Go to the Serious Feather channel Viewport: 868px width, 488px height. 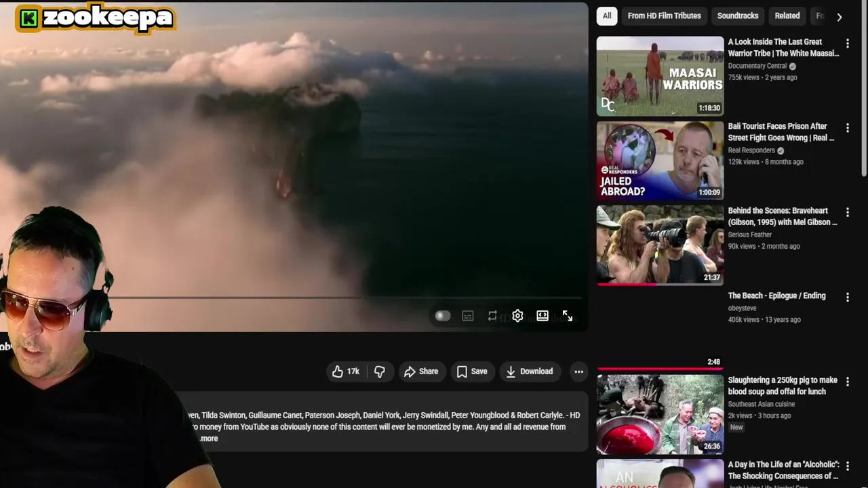pyautogui.click(x=749, y=235)
